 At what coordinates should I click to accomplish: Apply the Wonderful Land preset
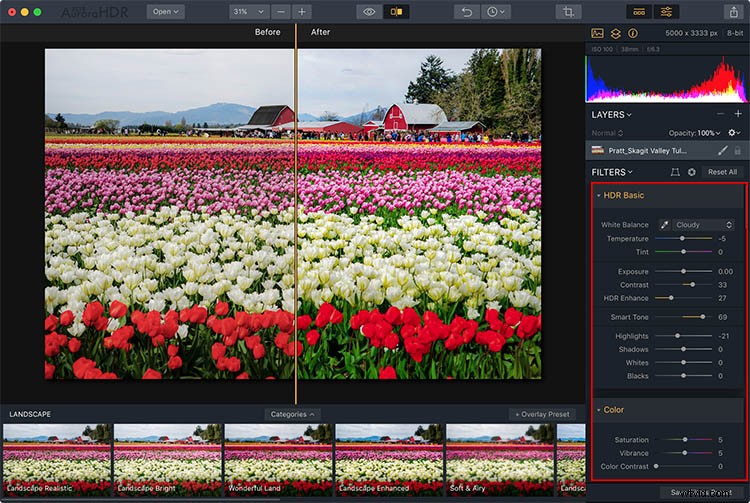pos(278,460)
